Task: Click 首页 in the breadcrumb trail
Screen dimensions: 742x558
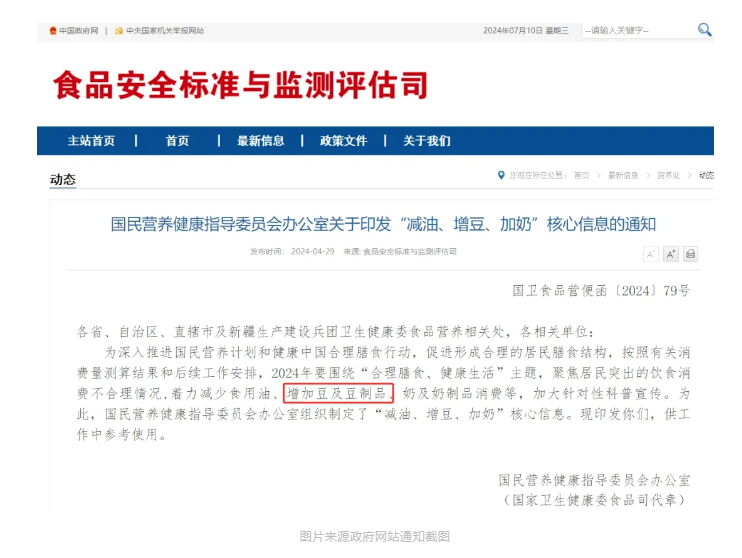Action: [x=581, y=175]
